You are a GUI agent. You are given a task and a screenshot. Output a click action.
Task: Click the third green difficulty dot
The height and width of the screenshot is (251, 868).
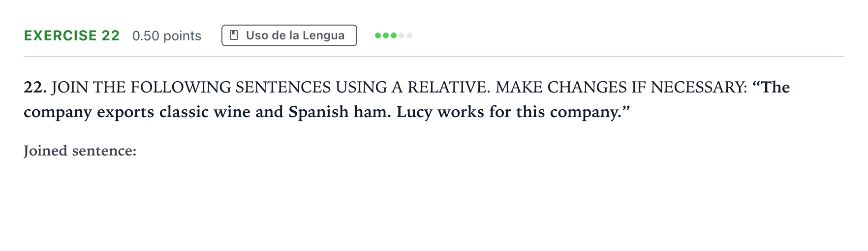pyautogui.click(x=394, y=35)
